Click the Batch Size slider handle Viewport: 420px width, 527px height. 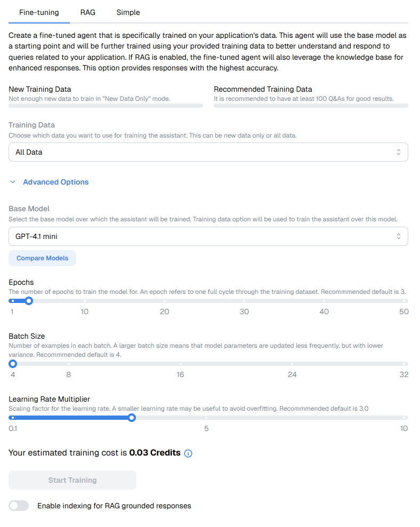pyautogui.click(x=13, y=364)
